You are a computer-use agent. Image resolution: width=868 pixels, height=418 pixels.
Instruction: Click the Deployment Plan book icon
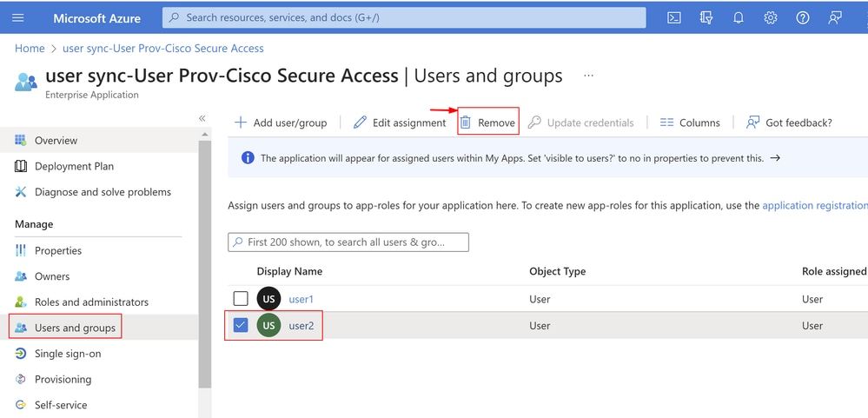(x=21, y=166)
